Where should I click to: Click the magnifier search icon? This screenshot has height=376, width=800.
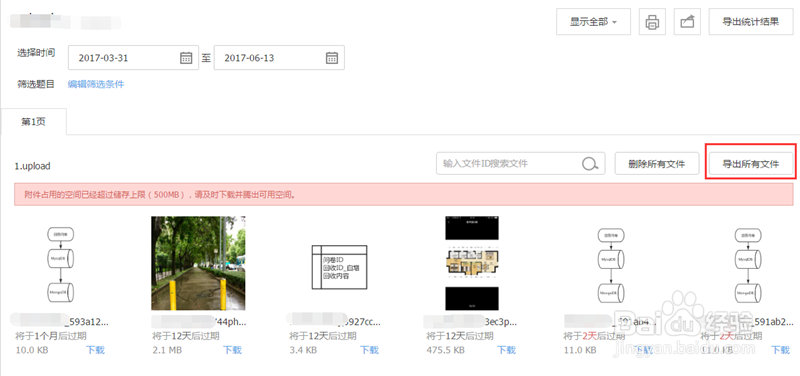click(589, 164)
